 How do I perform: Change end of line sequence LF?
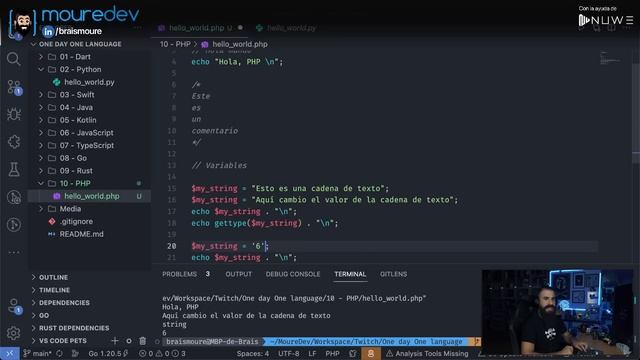coord(312,353)
